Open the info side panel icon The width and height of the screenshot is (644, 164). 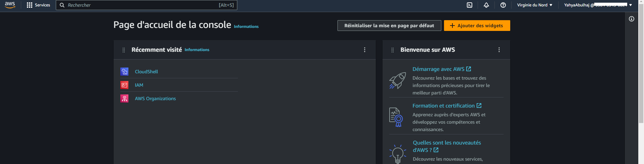pyautogui.click(x=632, y=19)
